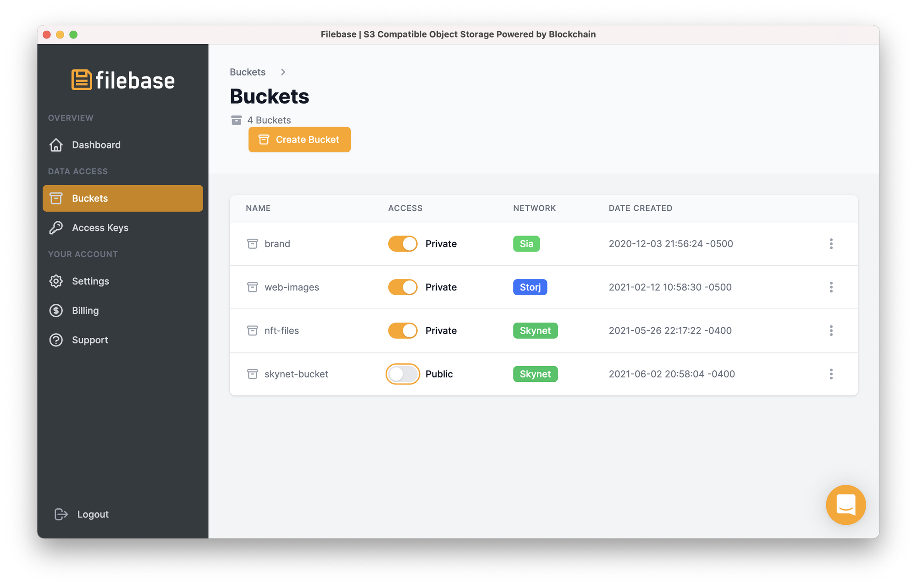Click the 4 Buckets count text
Image resolution: width=917 pixels, height=588 pixels.
269,120
